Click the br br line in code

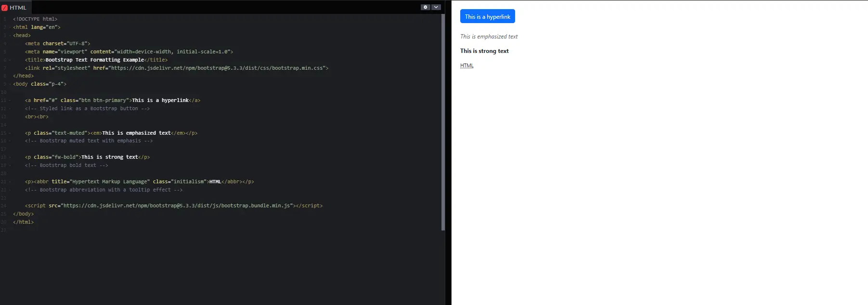(37, 117)
